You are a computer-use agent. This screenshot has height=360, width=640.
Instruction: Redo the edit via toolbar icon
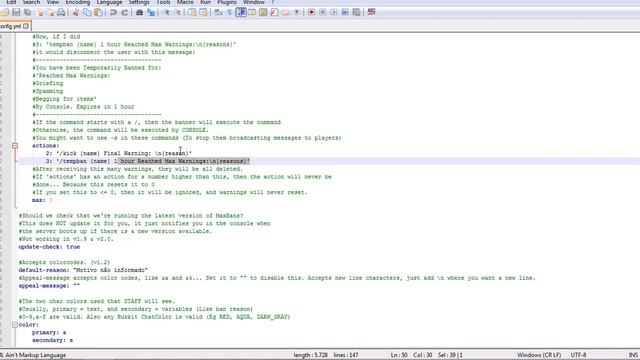coord(124,12)
